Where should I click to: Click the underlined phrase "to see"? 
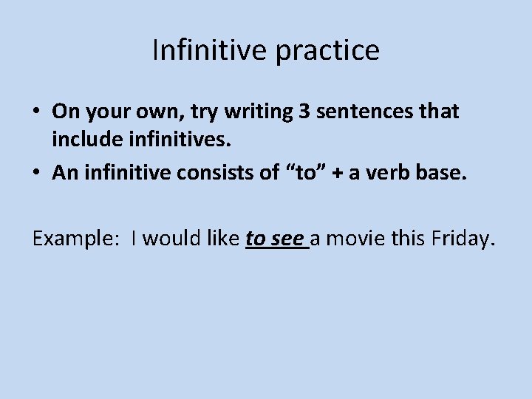[275, 239]
